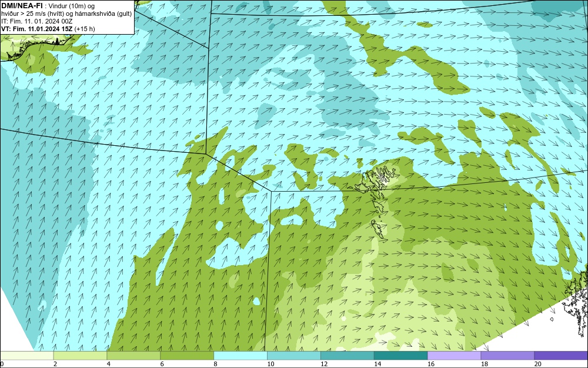Viewport: 588px width, 368px height.
Task: Click the pale yellow 0–2 m/s legend swatch
Action: (26, 356)
